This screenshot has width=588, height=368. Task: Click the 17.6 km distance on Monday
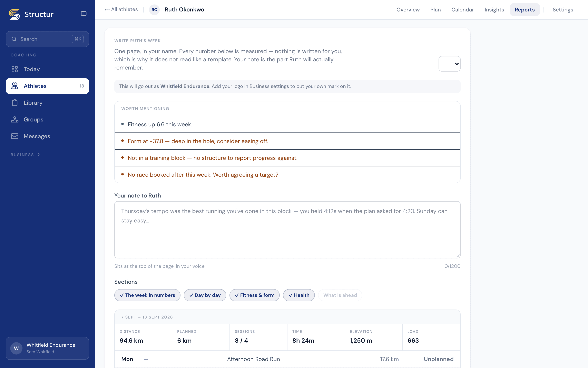(389, 359)
